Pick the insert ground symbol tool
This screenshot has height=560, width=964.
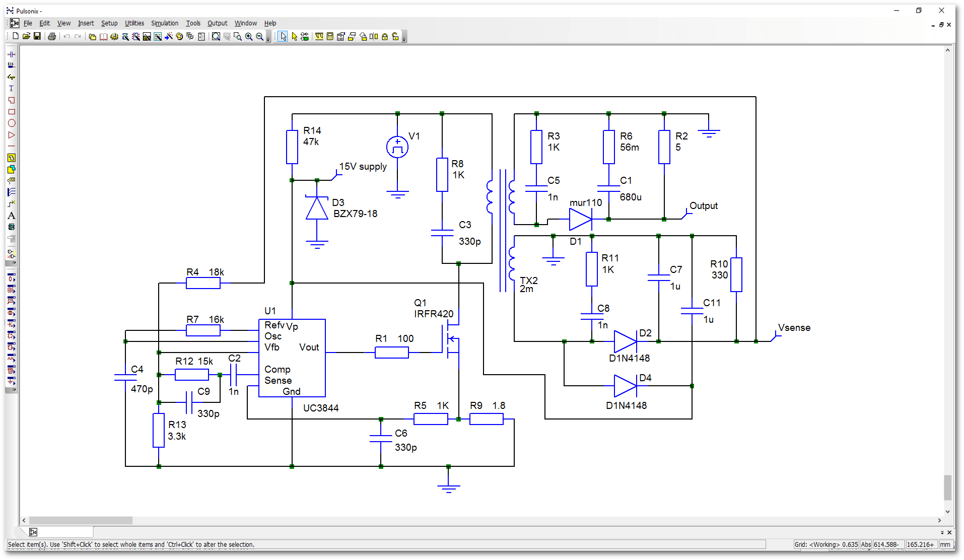tap(11, 382)
